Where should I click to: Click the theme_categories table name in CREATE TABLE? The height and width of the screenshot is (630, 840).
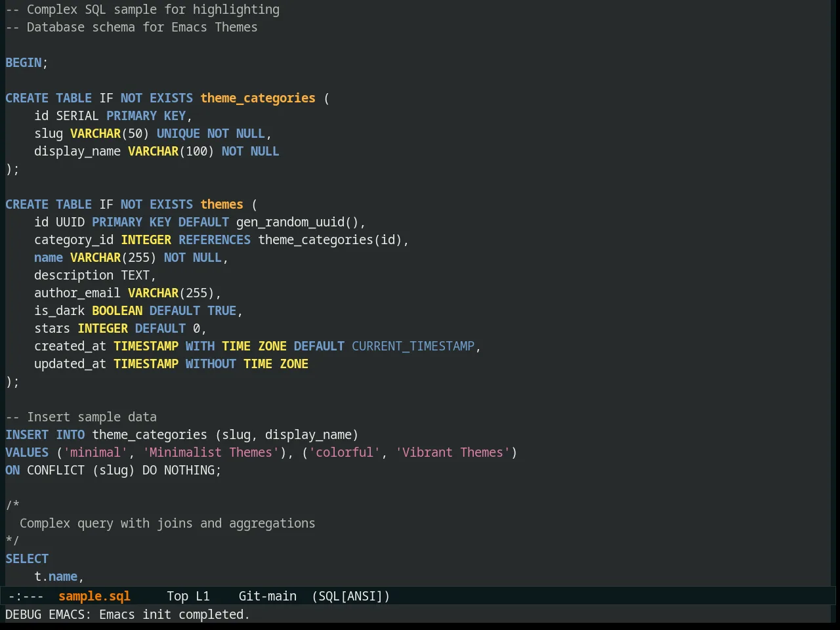point(258,98)
